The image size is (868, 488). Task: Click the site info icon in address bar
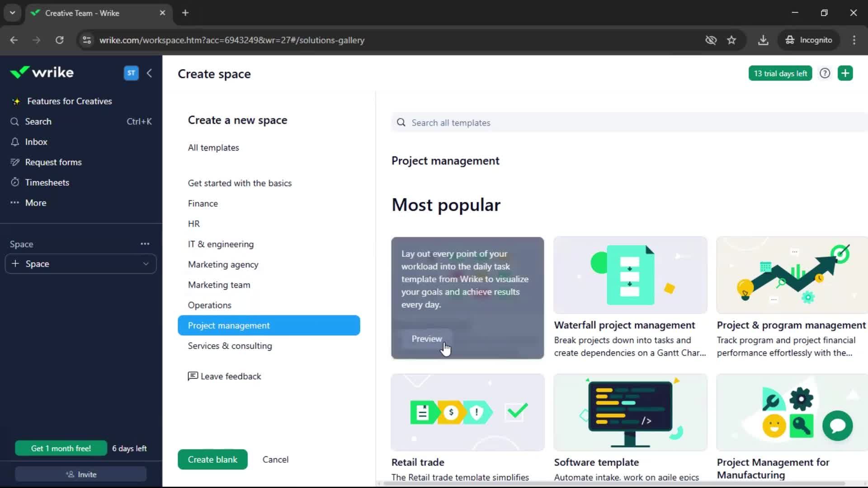click(x=86, y=40)
